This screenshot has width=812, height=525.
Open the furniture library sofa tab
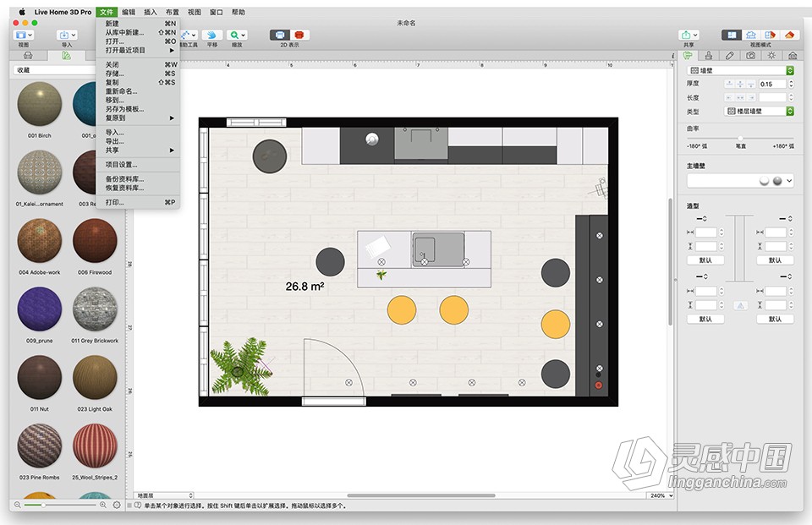tap(28, 56)
